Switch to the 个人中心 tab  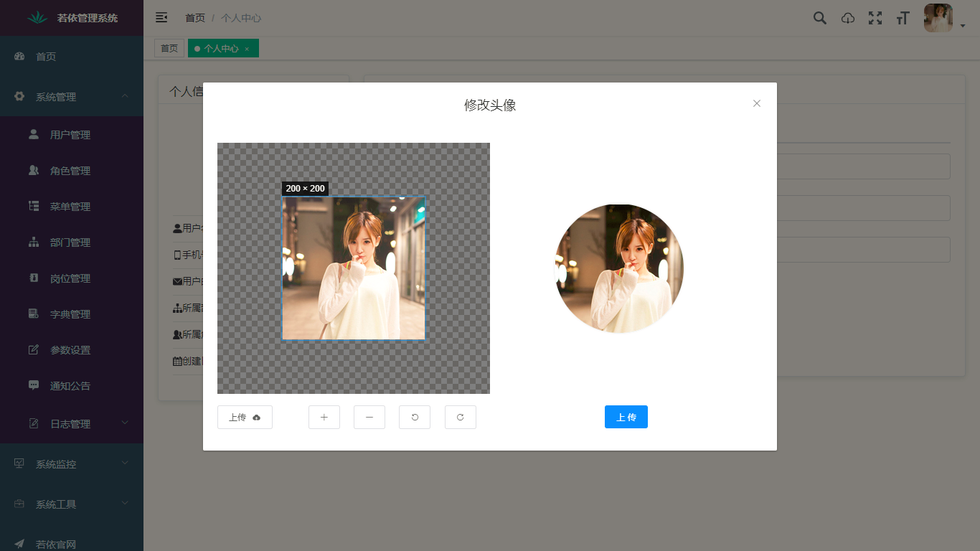219,48
